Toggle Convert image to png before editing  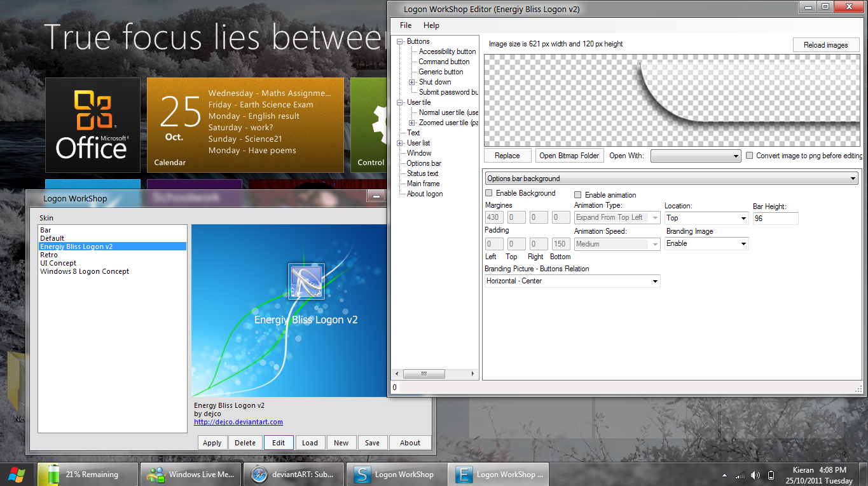tap(750, 156)
